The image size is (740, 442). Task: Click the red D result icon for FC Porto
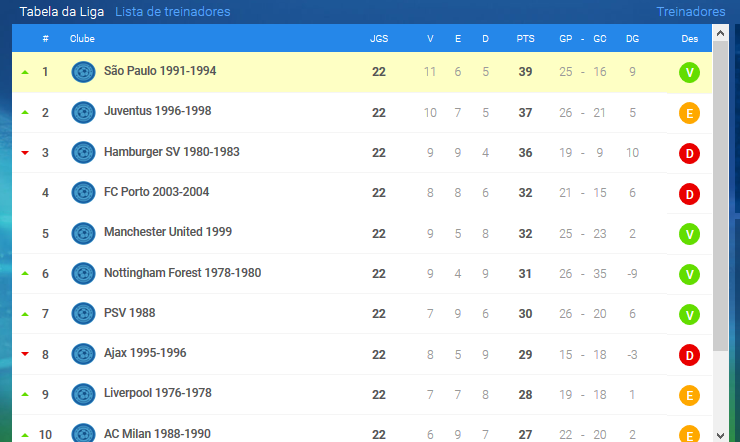[x=689, y=194]
